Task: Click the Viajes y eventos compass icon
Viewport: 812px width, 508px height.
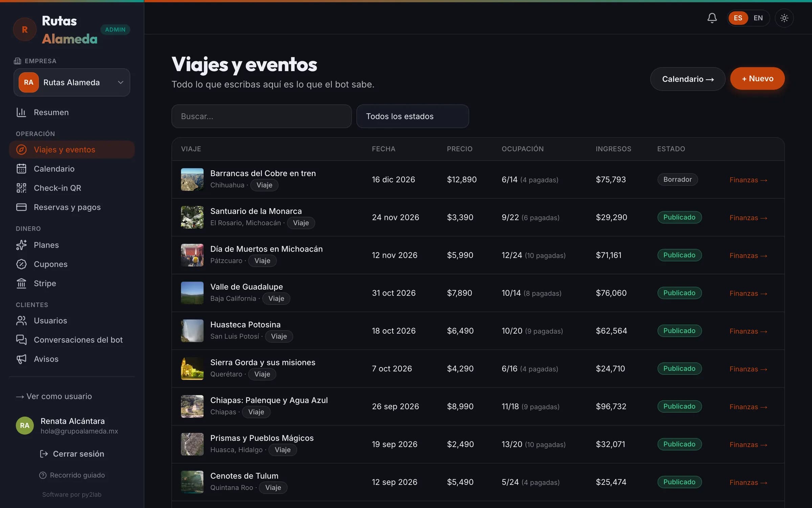Action: pyautogui.click(x=21, y=149)
